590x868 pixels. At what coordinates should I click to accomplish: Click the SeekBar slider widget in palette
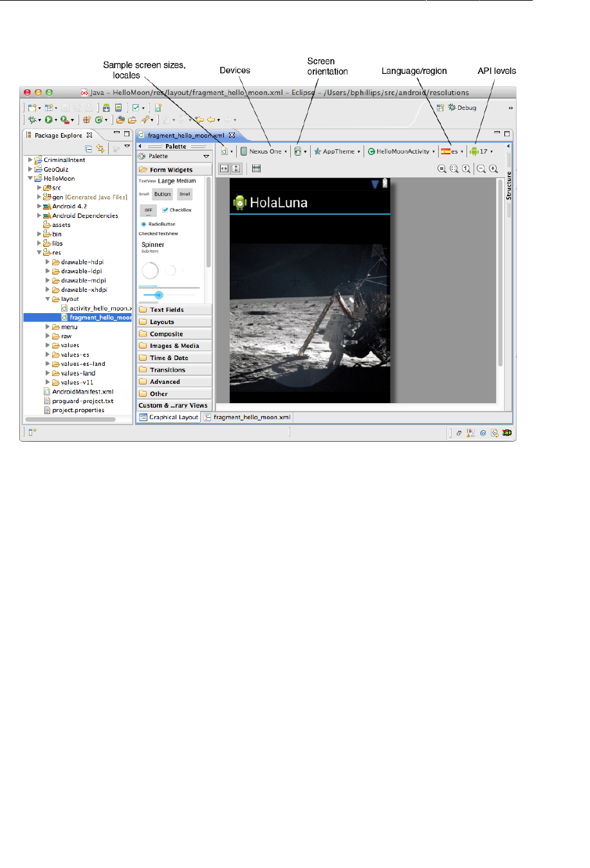(171, 295)
